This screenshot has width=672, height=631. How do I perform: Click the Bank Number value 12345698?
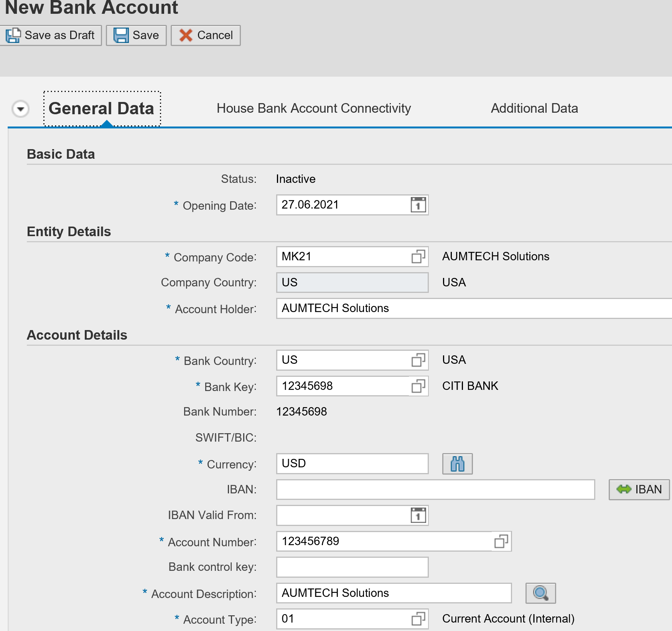(301, 412)
